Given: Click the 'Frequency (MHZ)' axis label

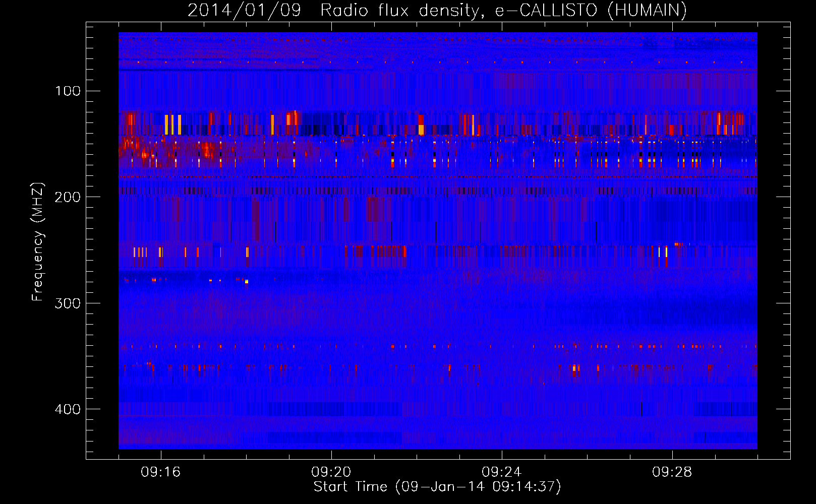Looking at the screenshot, I should pos(38,242).
